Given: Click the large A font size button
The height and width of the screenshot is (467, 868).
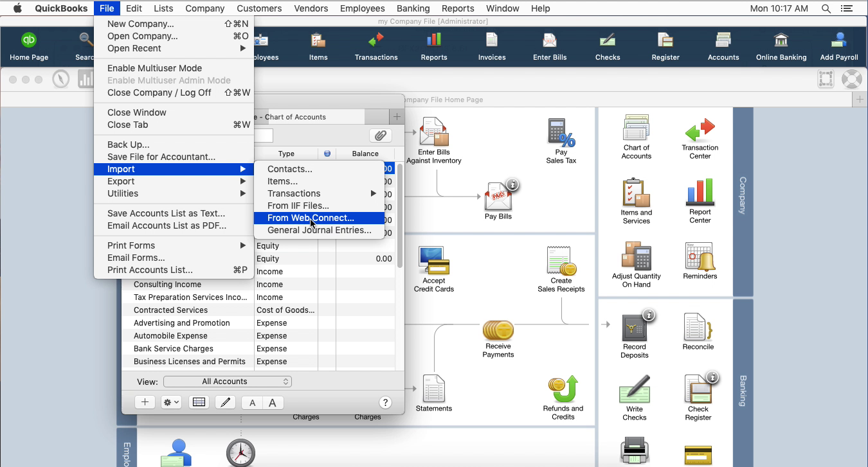Looking at the screenshot, I should [273, 403].
